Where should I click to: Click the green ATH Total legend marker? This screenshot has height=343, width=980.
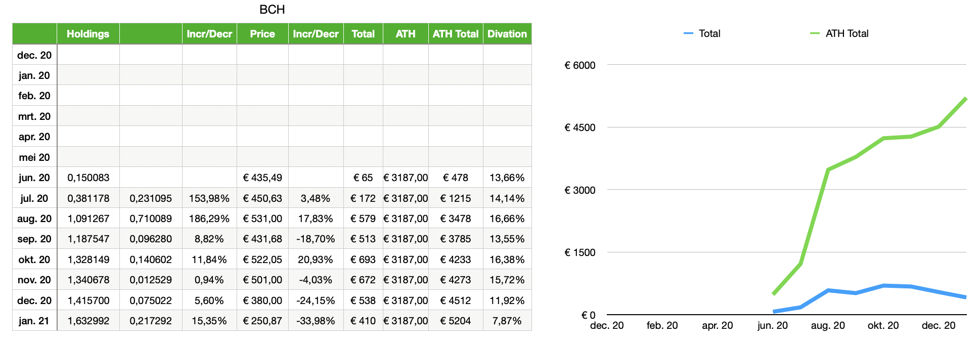(x=815, y=33)
